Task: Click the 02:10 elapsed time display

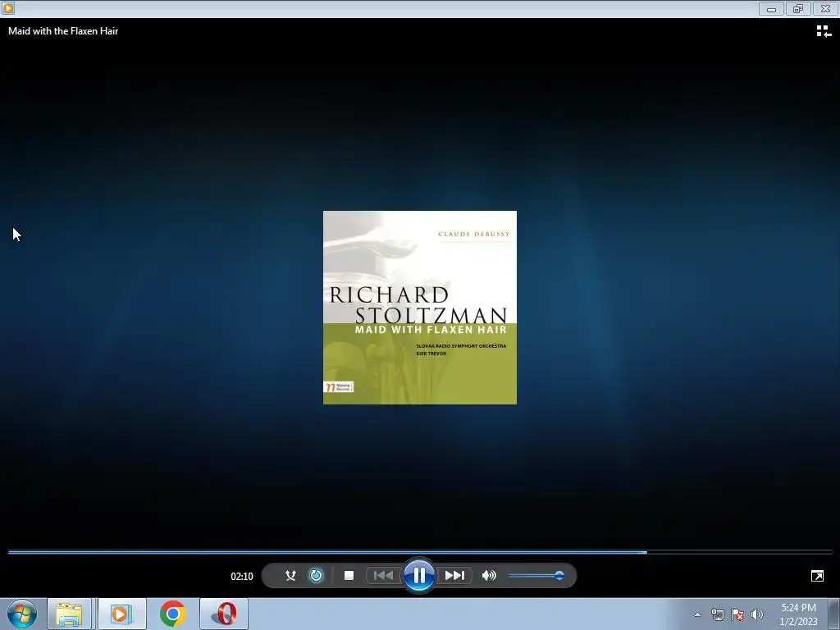Action: [242, 577]
